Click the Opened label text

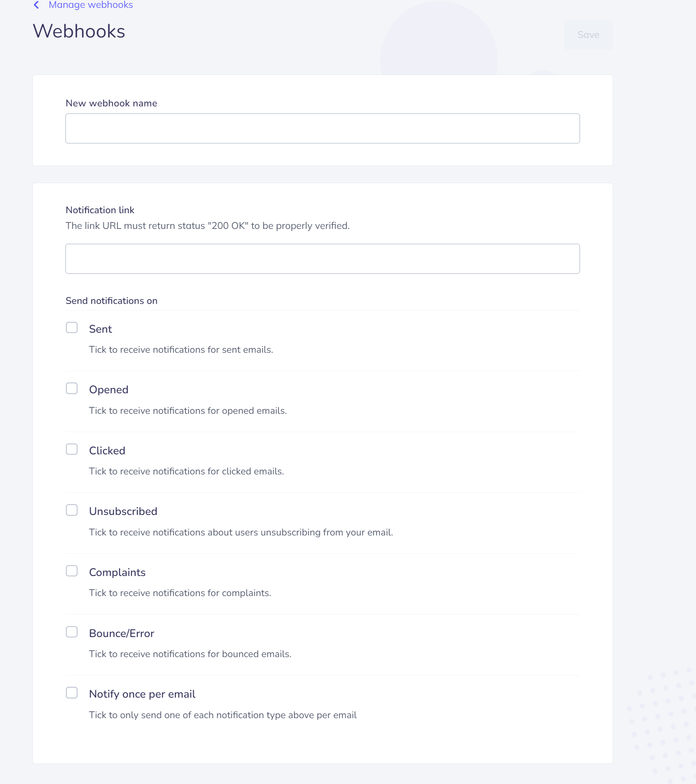pos(109,390)
